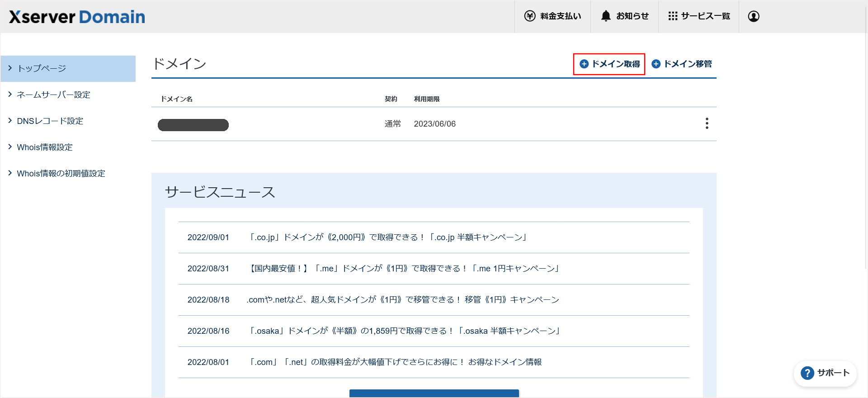Click the question mark icon on サポート
The width and height of the screenshot is (868, 398).
click(807, 373)
